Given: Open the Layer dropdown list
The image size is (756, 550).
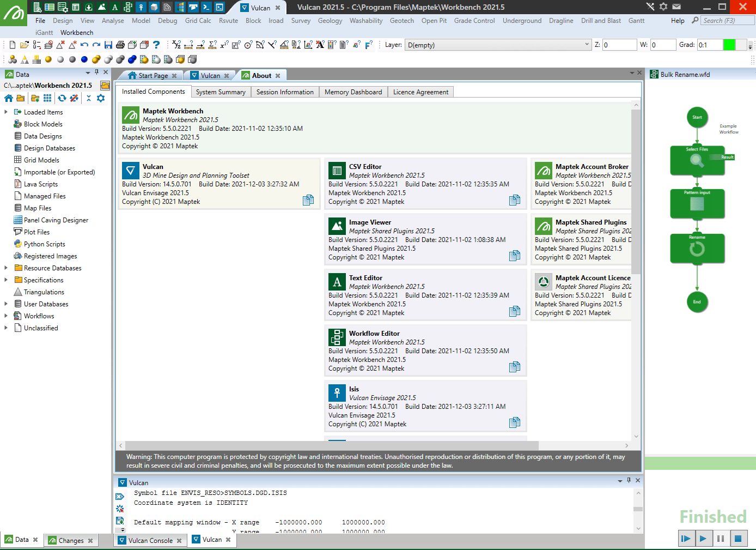Looking at the screenshot, I should [x=587, y=45].
